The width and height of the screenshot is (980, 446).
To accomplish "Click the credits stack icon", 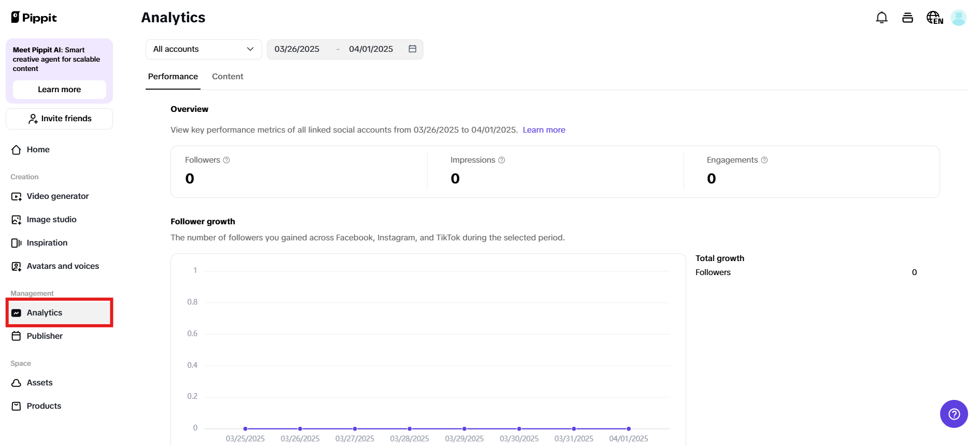I will 907,18.
